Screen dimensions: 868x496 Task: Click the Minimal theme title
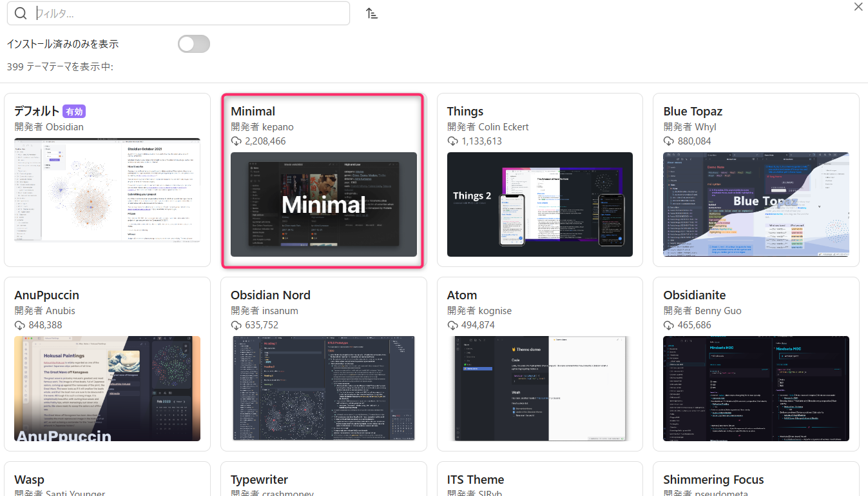pyautogui.click(x=253, y=111)
